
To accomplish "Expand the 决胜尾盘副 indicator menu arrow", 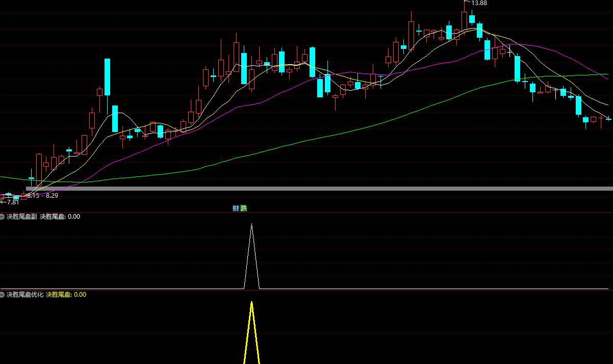I will [x=3, y=217].
